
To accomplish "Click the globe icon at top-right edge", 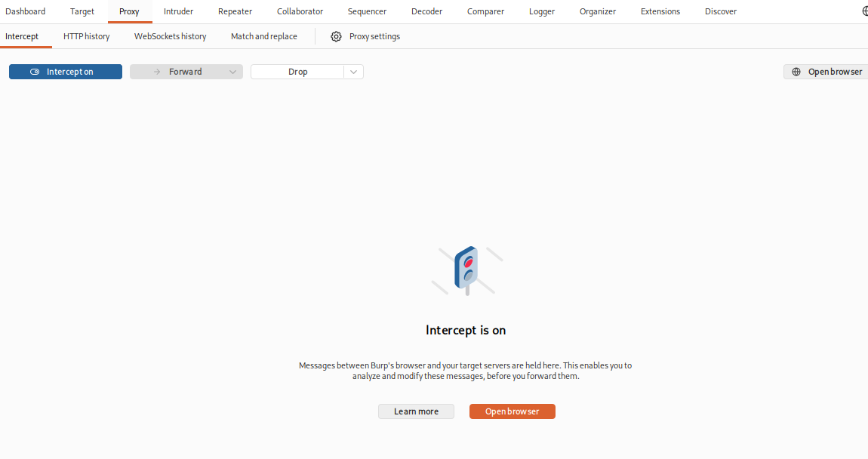I will (865, 11).
